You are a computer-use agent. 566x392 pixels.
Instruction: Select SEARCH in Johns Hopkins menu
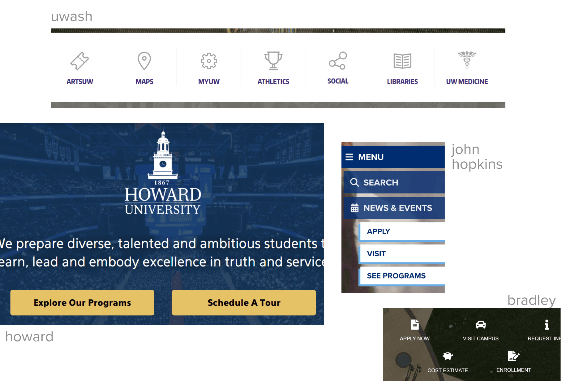tap(394, 182)
